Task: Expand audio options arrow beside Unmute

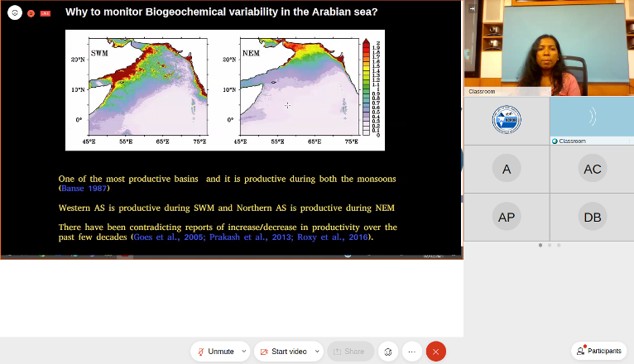Action: click(244, 352)
